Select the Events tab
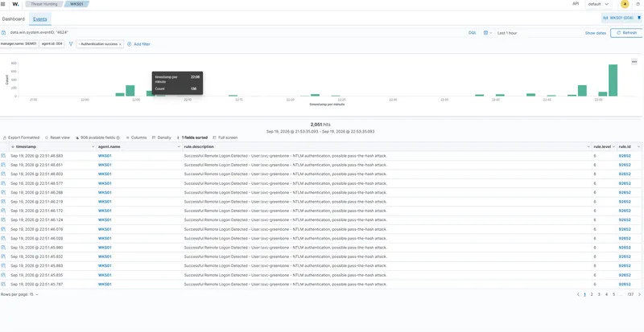The width and height of the screenshot is (644, 332). pyautogui.click(x=39, y=18)
